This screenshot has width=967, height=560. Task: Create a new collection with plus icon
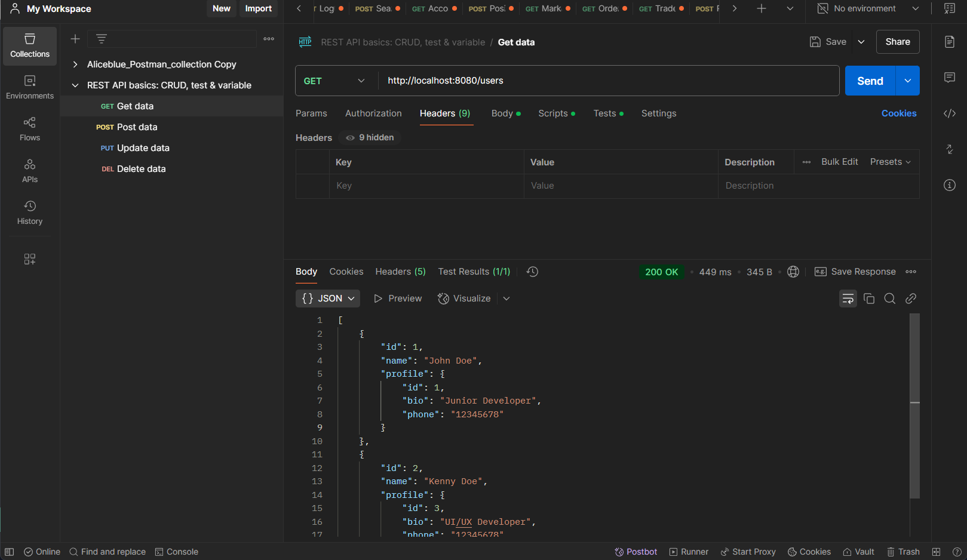[75, 39]
